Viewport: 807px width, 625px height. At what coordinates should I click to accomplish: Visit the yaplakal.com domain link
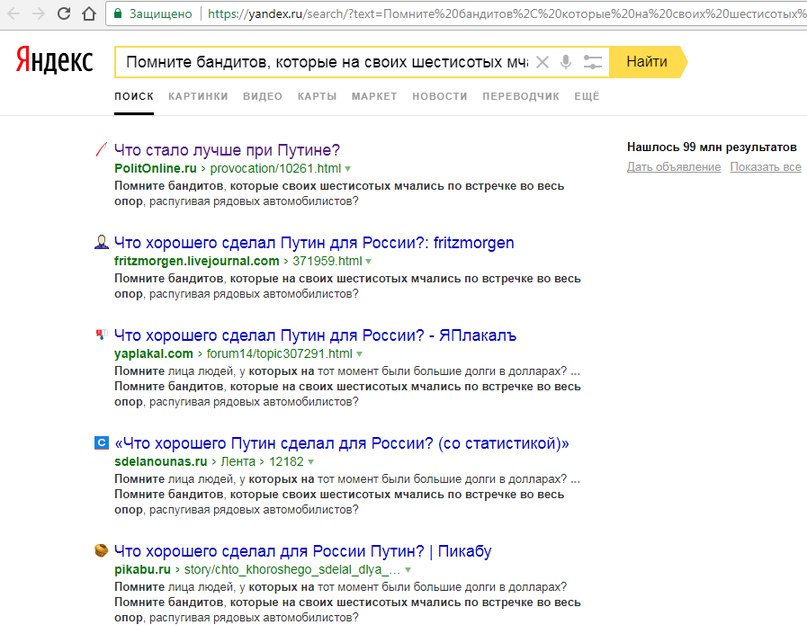click(x=153, y=354)
